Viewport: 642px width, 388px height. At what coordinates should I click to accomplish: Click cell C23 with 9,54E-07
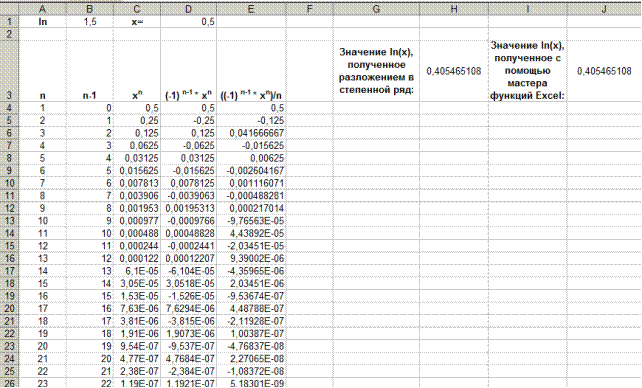136,346
